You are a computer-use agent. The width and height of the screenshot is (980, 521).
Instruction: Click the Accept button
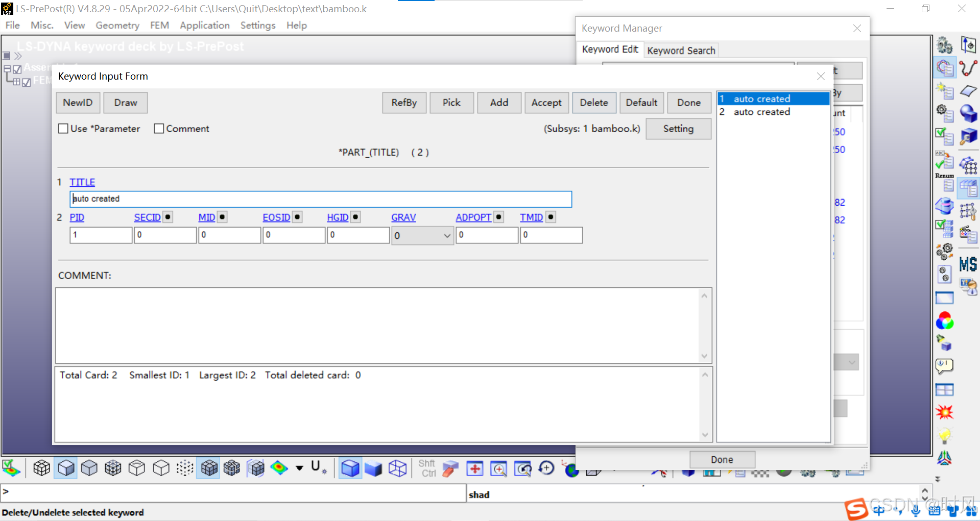pyautogui.click(x=546, y=103)
